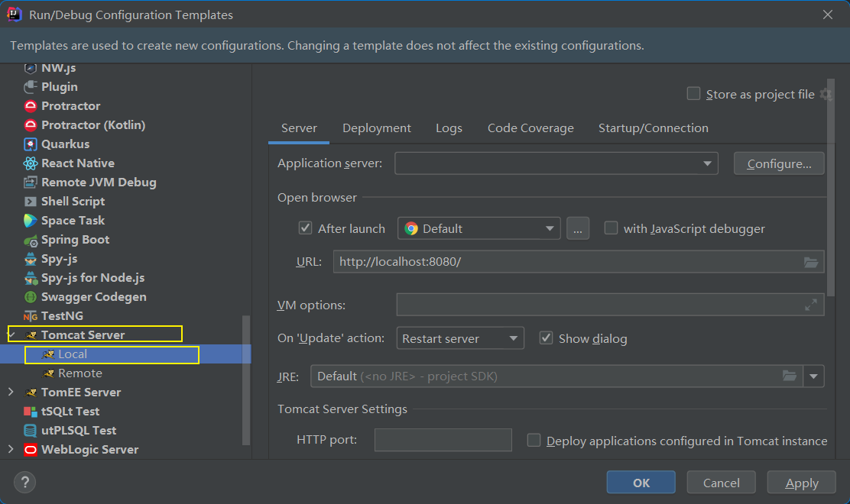The height and width of the screenshot is (504, 850).
Task: Click the settings panel vertical scrollbar
Action: coord(831,187)
